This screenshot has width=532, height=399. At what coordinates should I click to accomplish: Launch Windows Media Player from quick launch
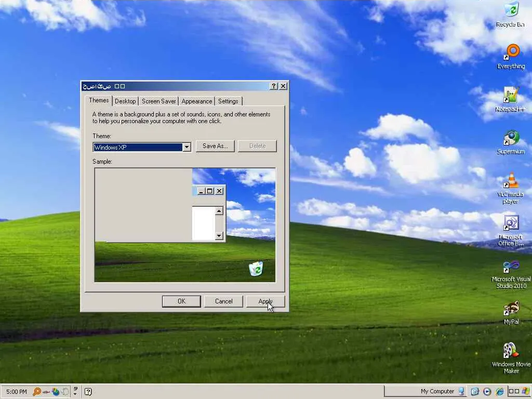point(487,392)
